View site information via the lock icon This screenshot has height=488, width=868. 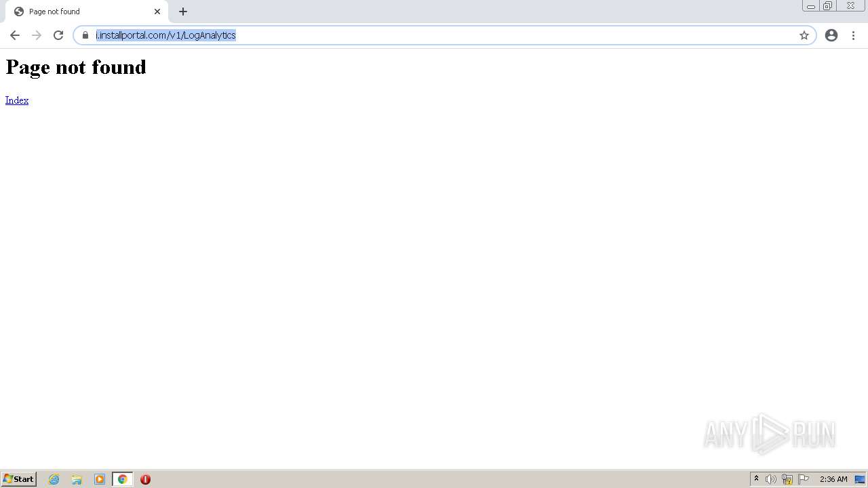85,35
